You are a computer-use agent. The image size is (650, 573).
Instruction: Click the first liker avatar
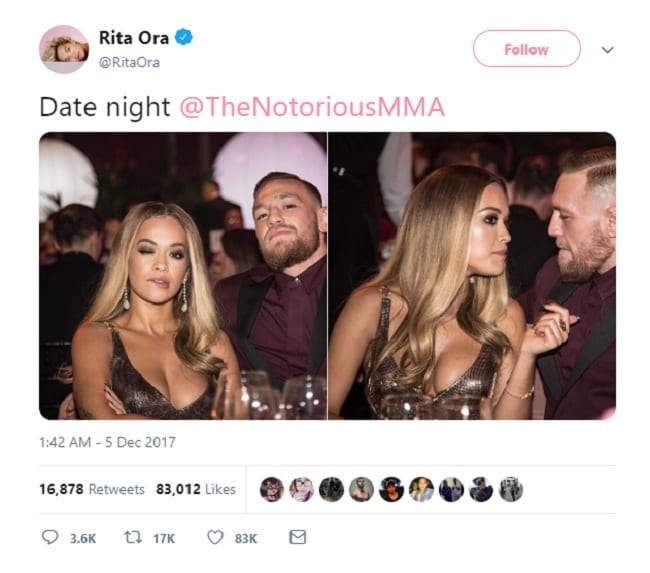[272, 489]
